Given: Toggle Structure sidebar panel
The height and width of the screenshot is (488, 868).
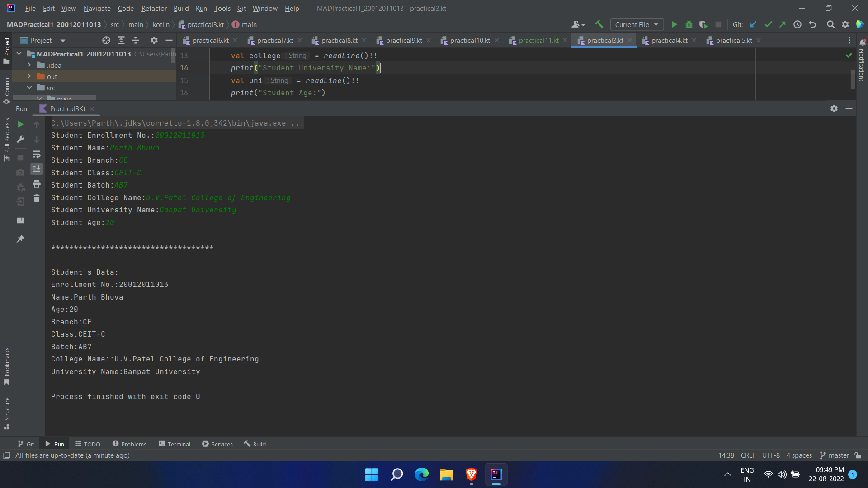Looking at the screenshot, I should click(x=6, y=413).
